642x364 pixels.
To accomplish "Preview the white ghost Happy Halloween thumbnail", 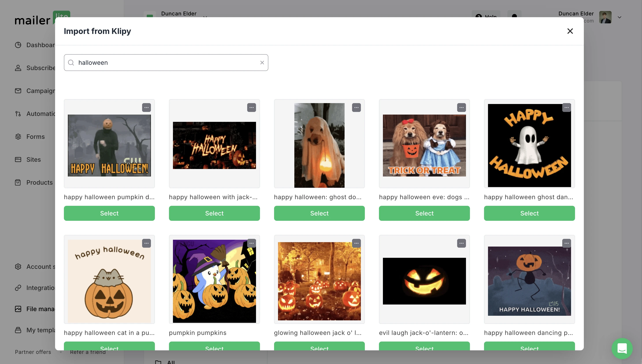I will pyautogui.click(x=529, y=145).
